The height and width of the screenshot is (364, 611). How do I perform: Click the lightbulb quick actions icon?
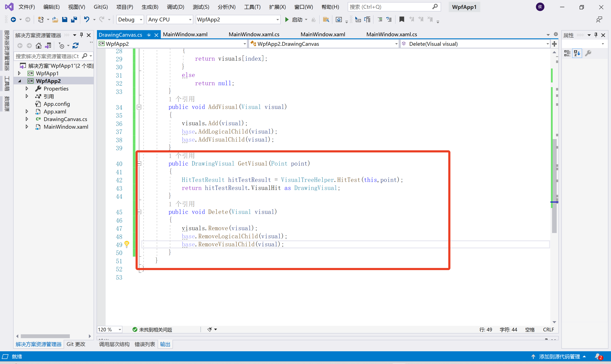click(127, 244)
